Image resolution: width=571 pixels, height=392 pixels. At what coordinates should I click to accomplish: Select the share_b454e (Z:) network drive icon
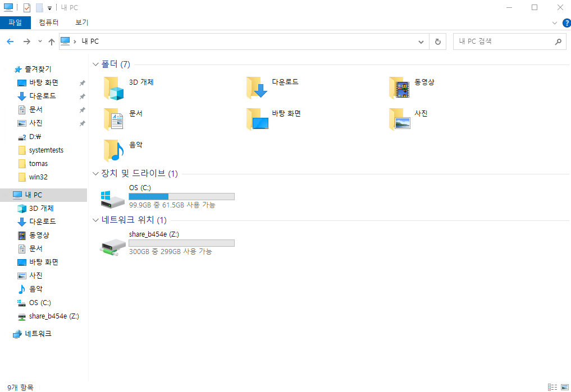pyautogui.click(x=112, y=247)
